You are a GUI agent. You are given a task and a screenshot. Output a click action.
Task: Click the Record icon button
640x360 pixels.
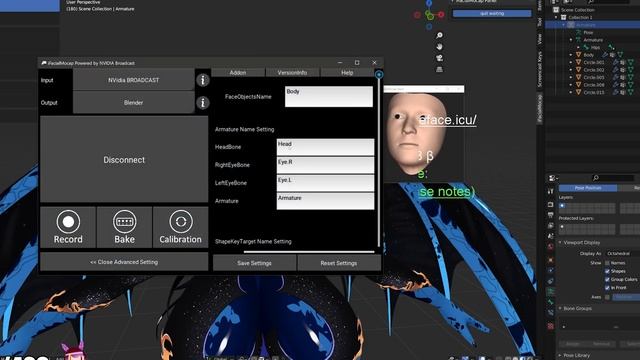click(68, 227)
